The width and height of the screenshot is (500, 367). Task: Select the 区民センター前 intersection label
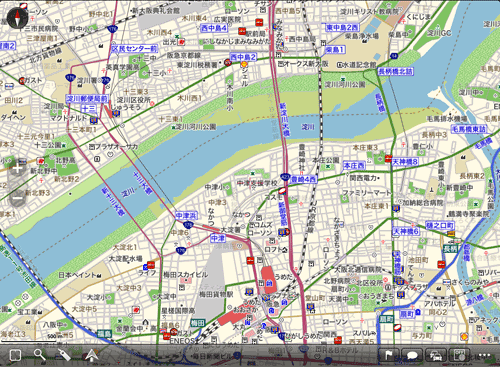pos(134,49)
